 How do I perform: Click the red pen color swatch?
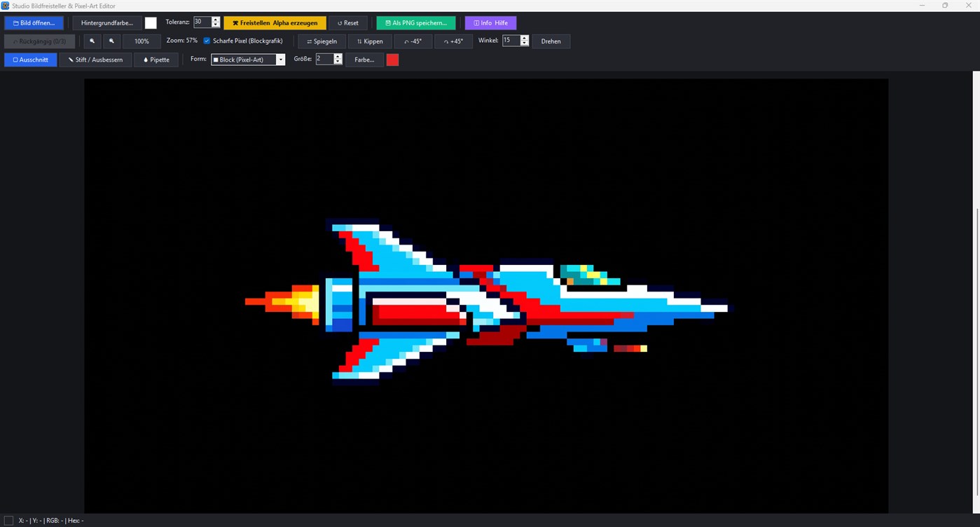point(392,60)
